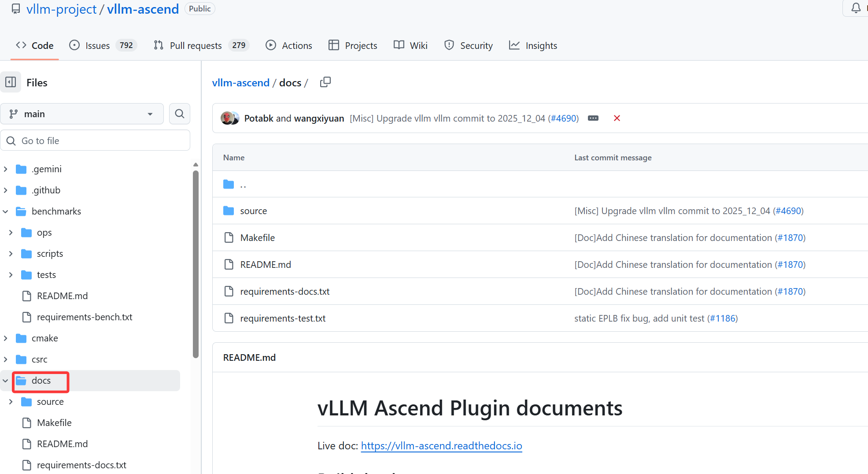Expand the .github folder chevron

5,190
